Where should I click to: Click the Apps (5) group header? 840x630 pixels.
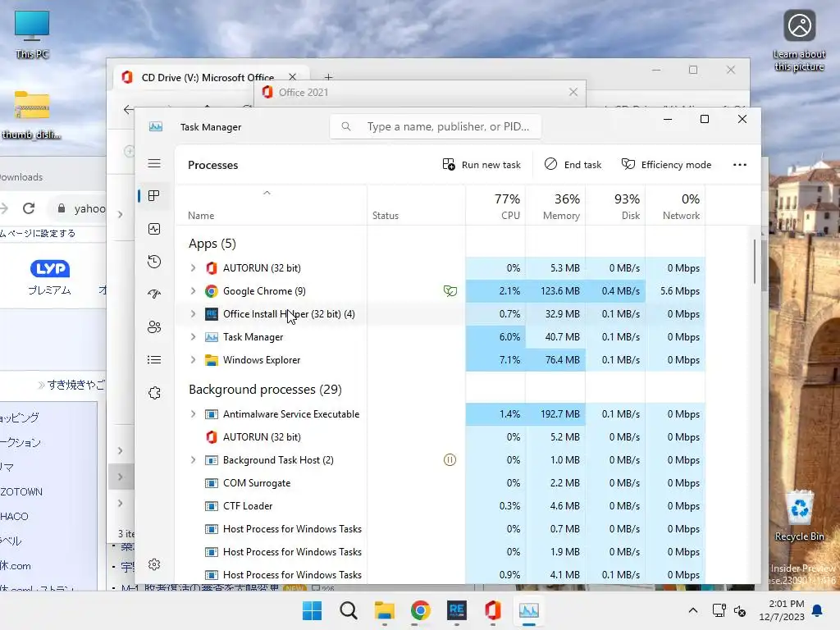212,244
